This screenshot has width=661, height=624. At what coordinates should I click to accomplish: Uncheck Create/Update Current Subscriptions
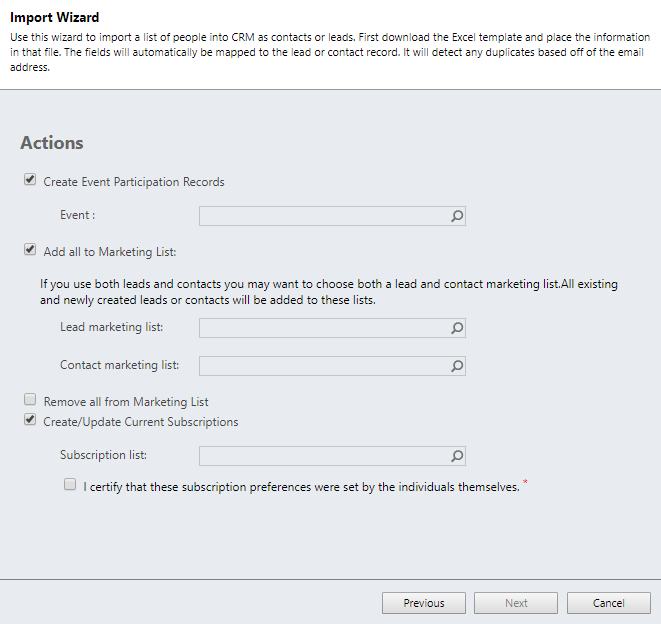tap(30, 420)
